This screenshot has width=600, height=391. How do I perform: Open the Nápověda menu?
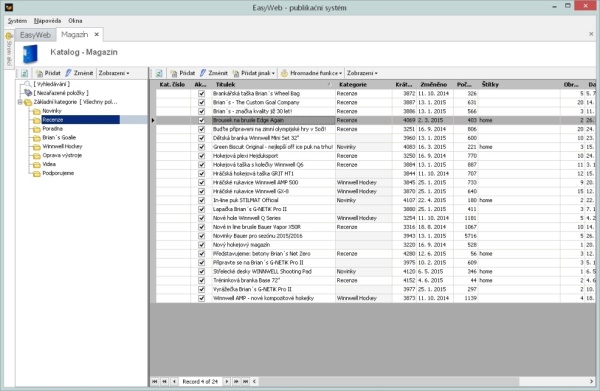point(47,21)
